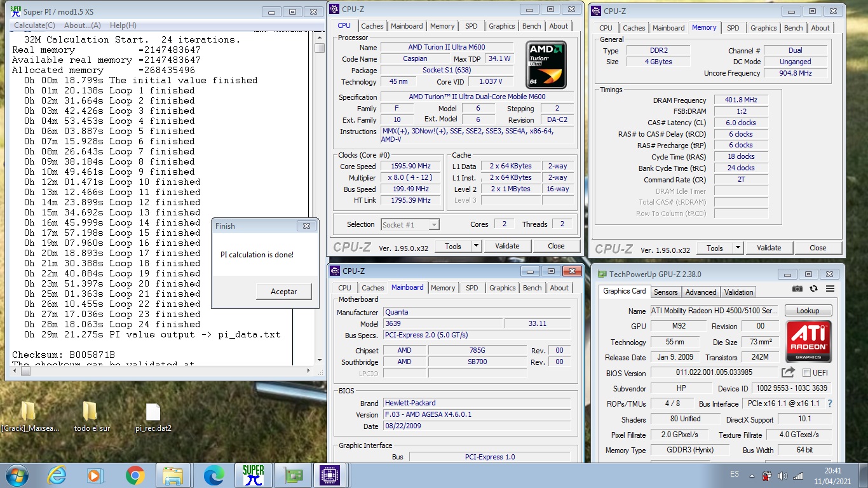This screenshot has height=488, width=868.
Task: Open the Socket #1 selection dropdown
Action: 410,224
